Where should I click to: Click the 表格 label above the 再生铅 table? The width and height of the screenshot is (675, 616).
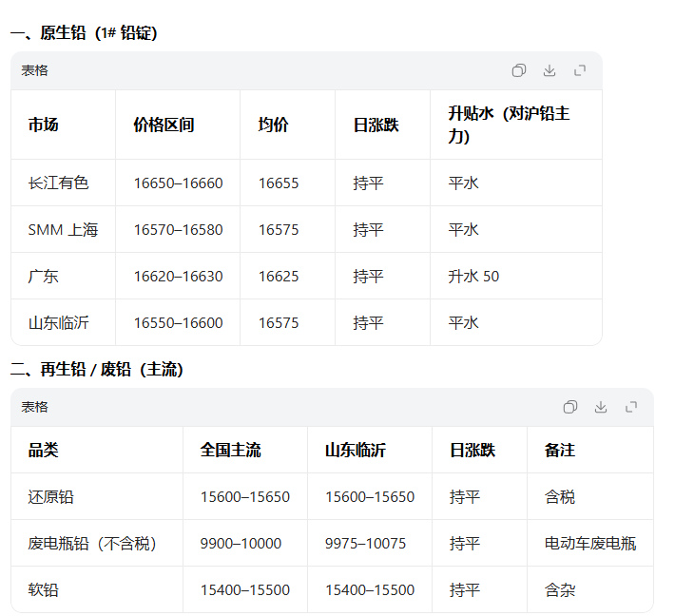(x=35, y=407)
